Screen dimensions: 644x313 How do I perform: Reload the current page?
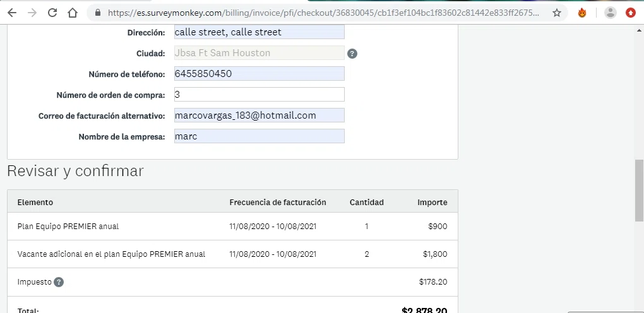click(x=52, y=13)
